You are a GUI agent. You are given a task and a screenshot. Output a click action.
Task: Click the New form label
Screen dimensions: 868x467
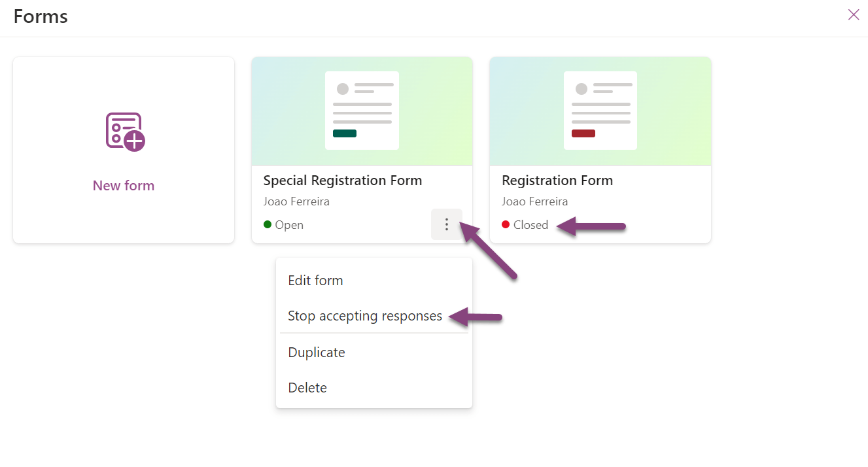(x=124, y=186)
